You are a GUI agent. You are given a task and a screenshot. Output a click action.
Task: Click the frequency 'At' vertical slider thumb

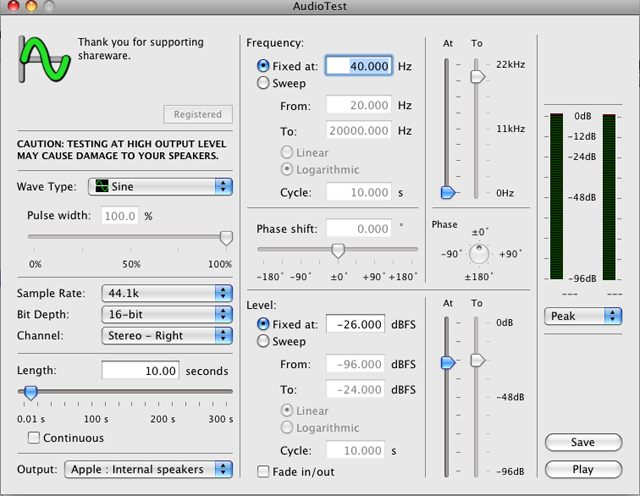point(448,192)
